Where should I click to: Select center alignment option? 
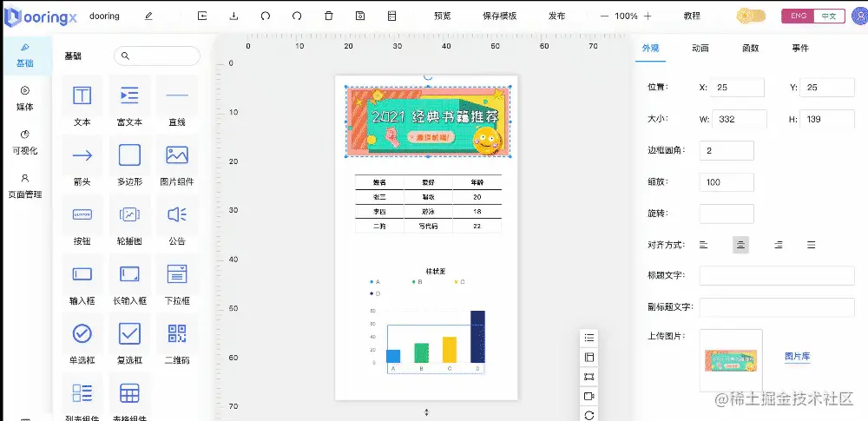pyautogui.click(x=740, y=245)
